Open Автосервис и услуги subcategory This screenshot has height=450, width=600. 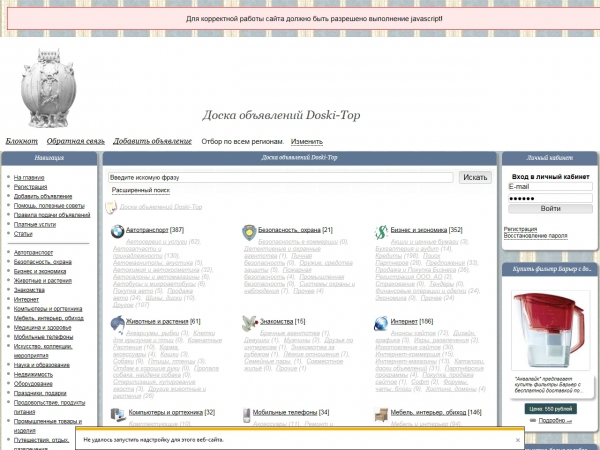click(157, 242)
